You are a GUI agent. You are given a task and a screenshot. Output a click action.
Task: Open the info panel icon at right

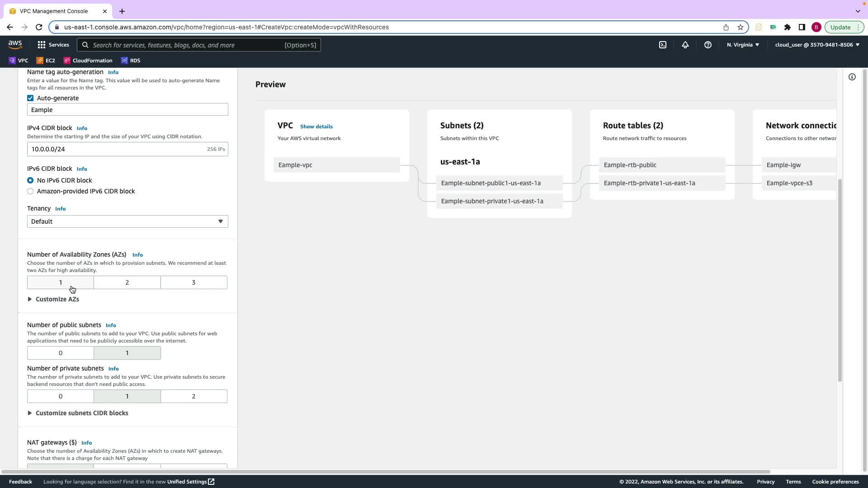[852, 77]
